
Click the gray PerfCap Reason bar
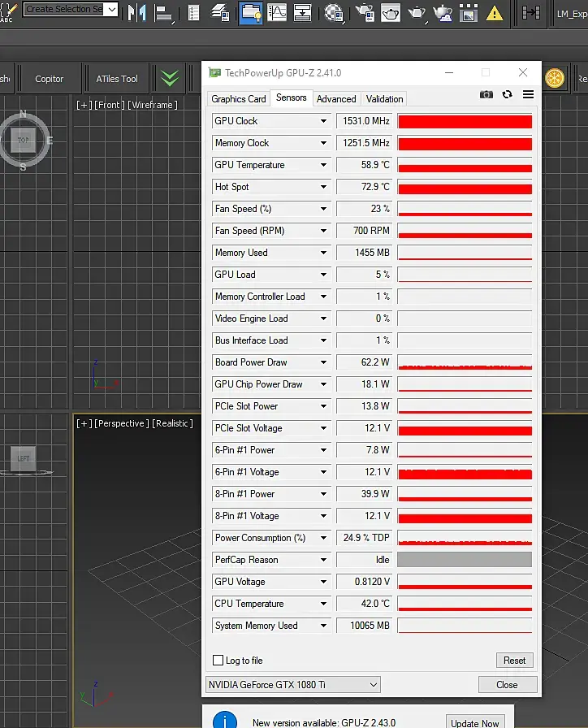[465, 560]
